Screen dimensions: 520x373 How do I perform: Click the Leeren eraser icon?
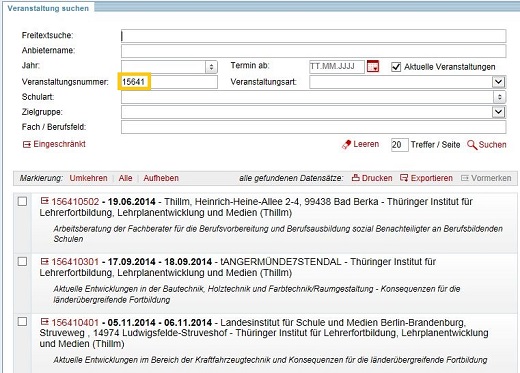point(347,145)
